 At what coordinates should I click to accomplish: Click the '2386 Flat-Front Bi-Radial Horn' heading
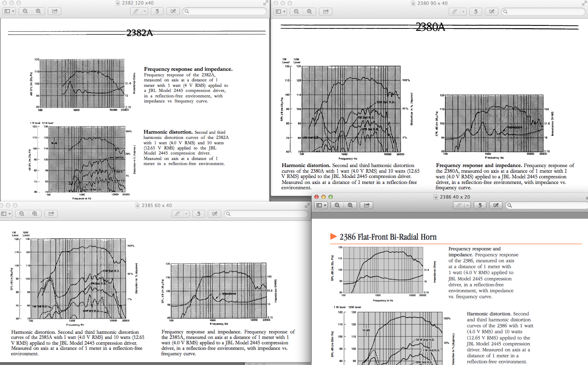click(388, 237)
